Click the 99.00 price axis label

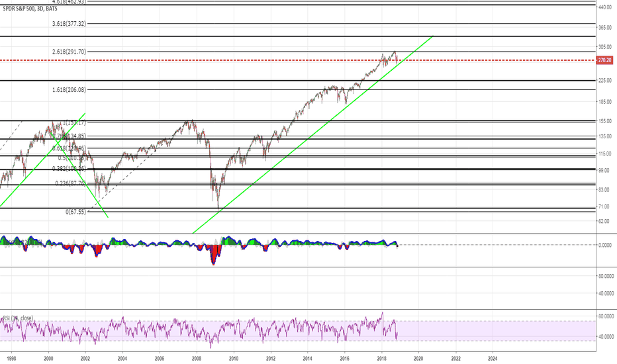tap(604, 170)
